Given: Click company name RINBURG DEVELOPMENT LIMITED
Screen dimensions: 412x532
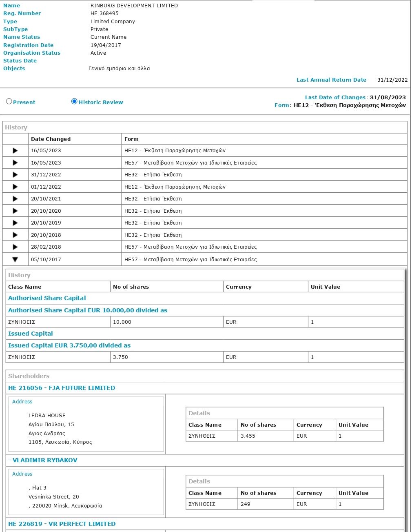Looking at the screenshot, I should [134, 6].
